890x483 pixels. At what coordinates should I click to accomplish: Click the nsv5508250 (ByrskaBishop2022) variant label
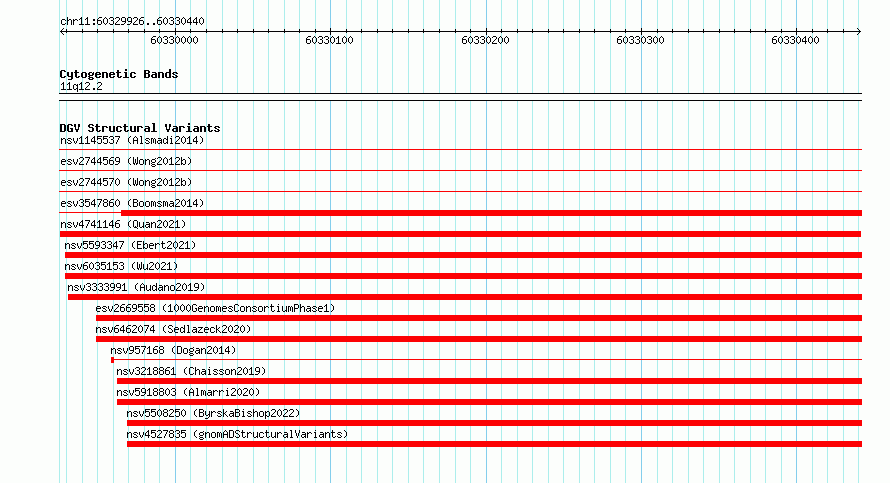213,413
